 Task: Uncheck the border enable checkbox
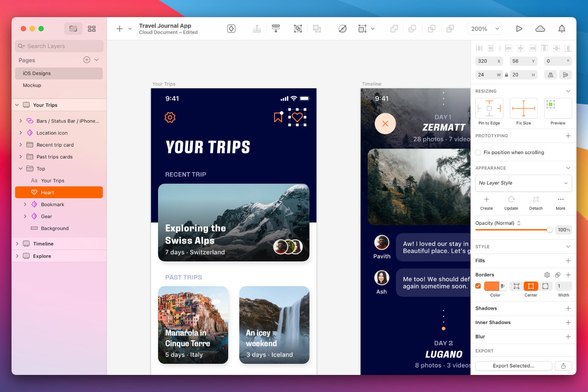pos(478,286)
